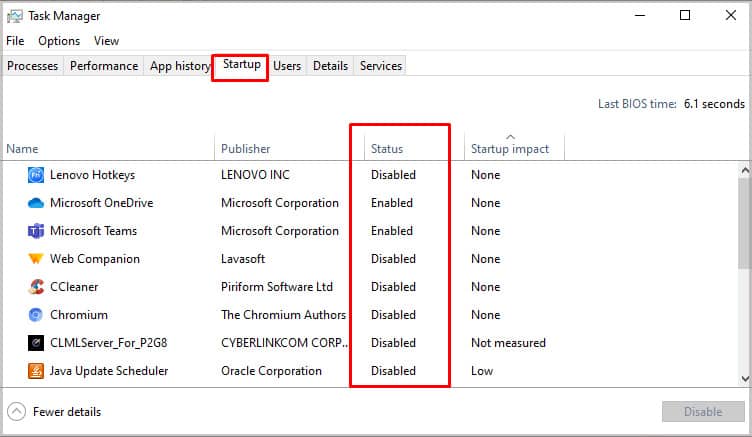Sort by Startup impact column header
Viewport: 752px width, 437px height.
510,149
